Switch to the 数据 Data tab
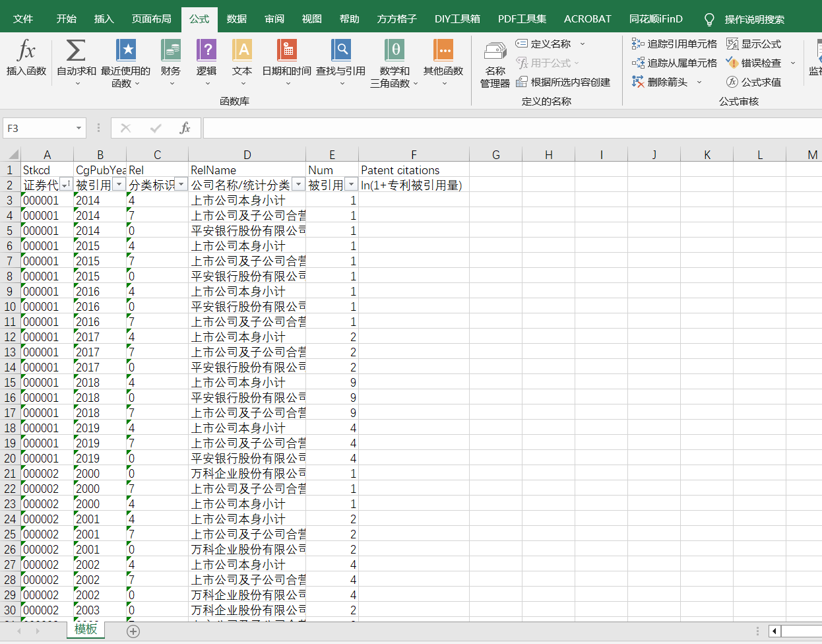The width and height of the screenshot is (822, 644). (x=237, y=19)
